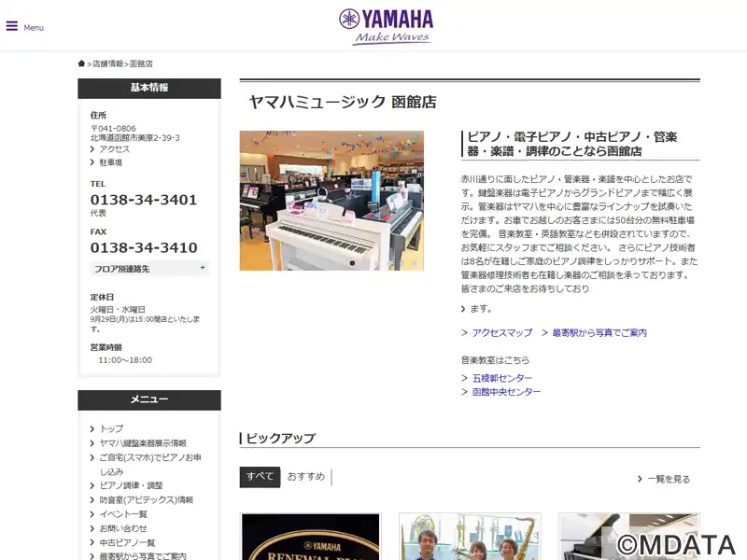The height and width of the screenshot is (560, 747).
Task: Open 店舗情報 breadcrumb link
Action: point(107,63)
